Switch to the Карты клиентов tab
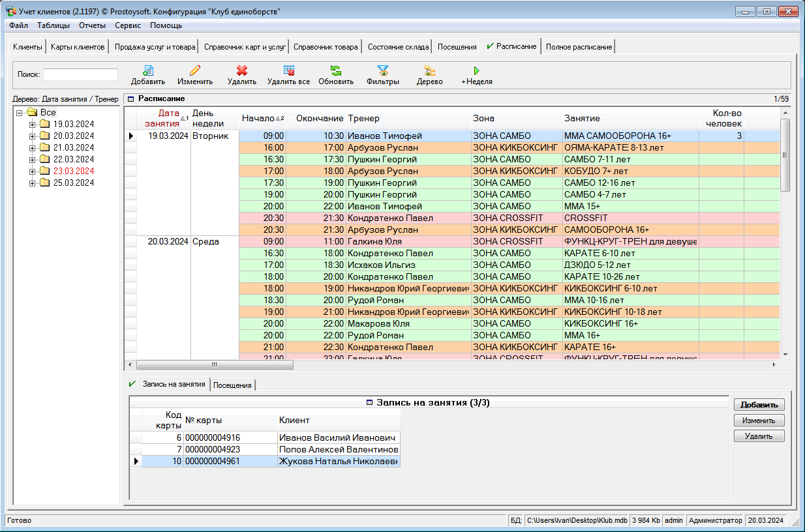Screen dimensions: 805x532 tap(78, 47)
